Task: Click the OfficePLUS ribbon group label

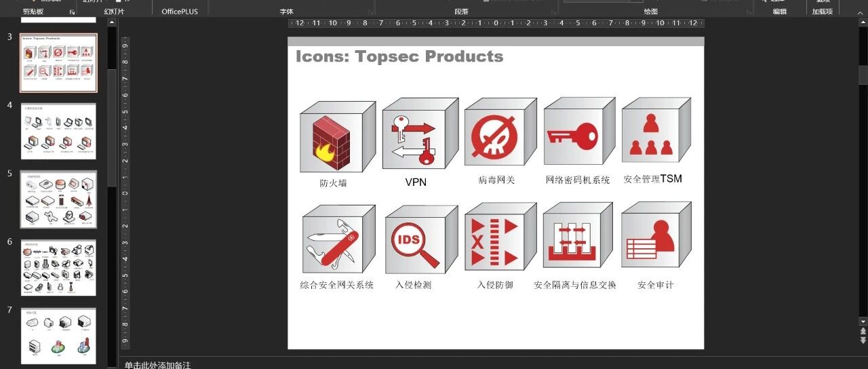Action: pos(180,12)
